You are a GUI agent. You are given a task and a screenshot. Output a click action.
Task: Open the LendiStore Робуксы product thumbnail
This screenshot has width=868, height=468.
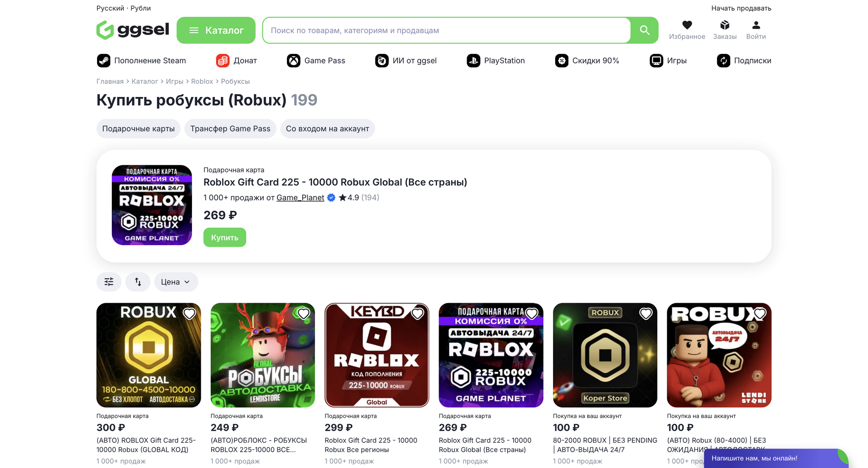(x=263, y=355)
